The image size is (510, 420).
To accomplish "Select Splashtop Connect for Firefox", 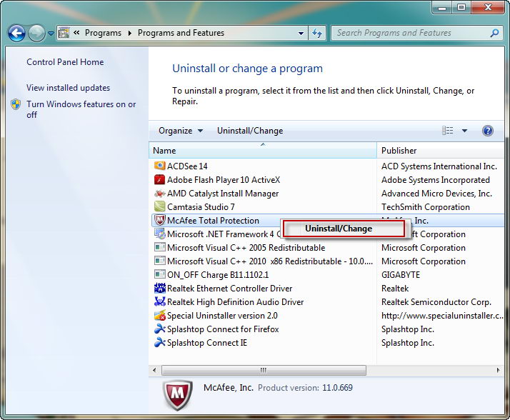I will [223, 329].
